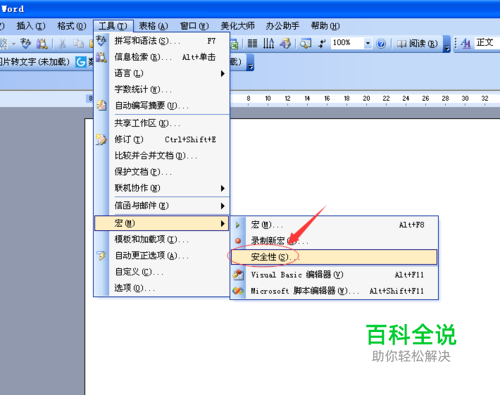
Task: Click the 阅读(R) reading layout button
Action: 417,43
